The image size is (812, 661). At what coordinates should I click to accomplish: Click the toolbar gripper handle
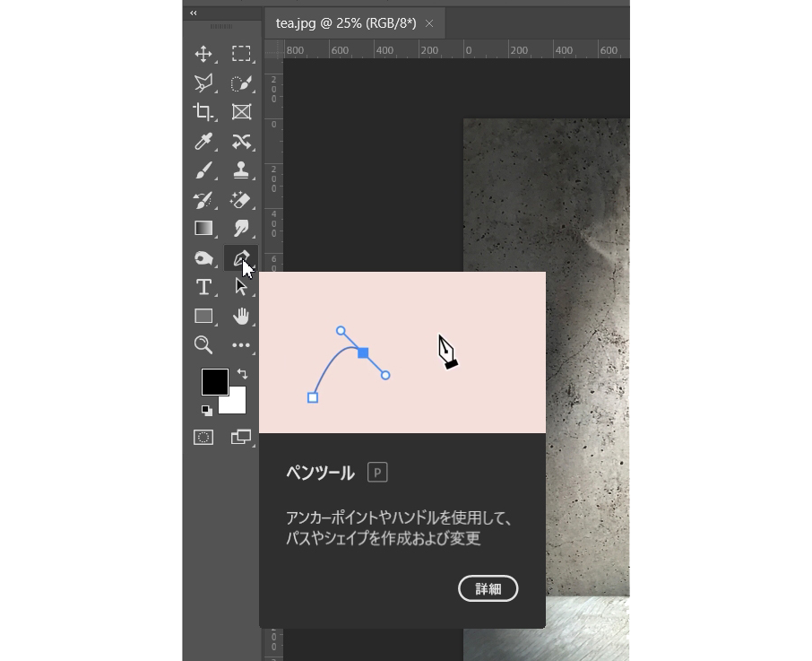click(x=221, y=26)
